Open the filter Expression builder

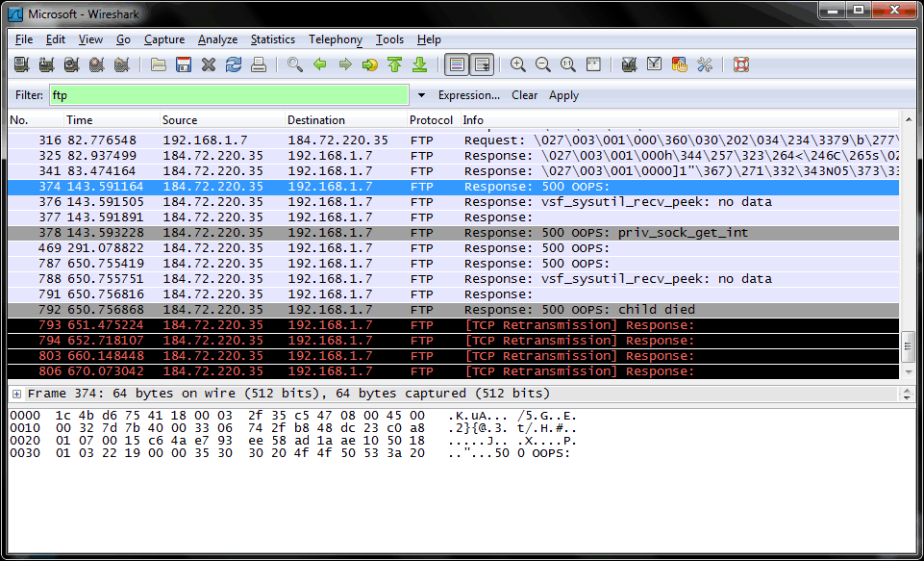tap(469, 95)
